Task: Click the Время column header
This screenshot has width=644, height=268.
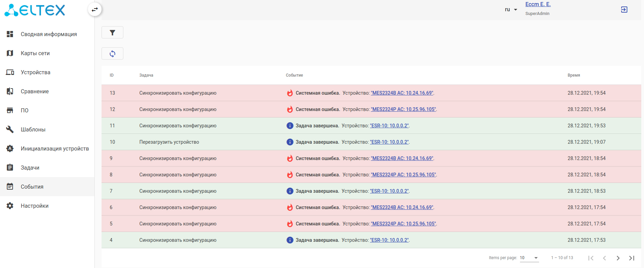Action: pyautogui.click(x=573, y=75)
